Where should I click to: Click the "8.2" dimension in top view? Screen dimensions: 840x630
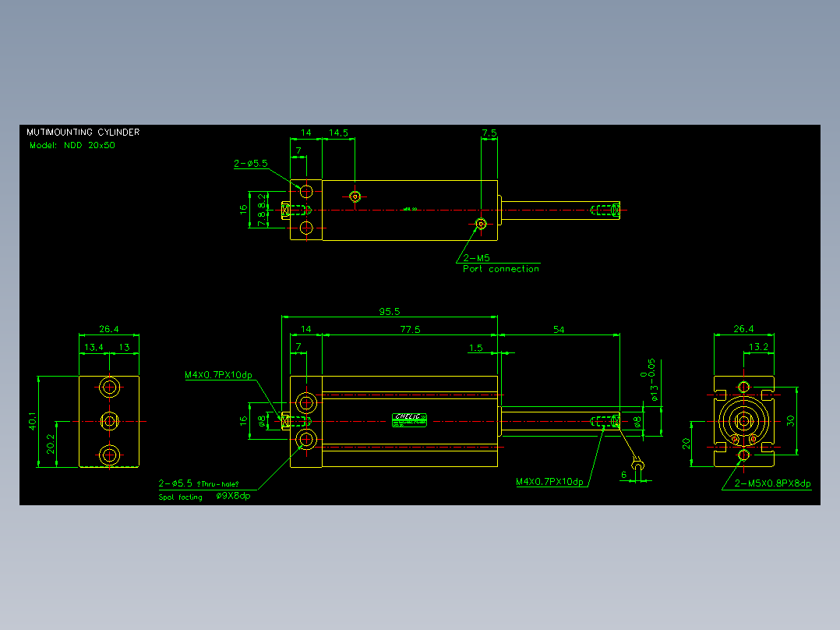click(262, 201)
